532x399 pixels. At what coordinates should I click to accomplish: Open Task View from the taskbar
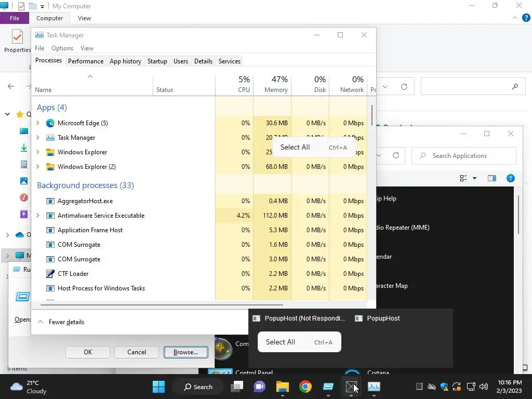[237, 387]
